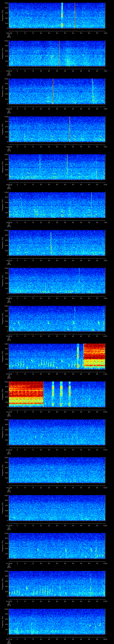The height and width of the screenshot is (644, 114).
Task: Click the "8:06:00" start label
Action: pos(9,223)
